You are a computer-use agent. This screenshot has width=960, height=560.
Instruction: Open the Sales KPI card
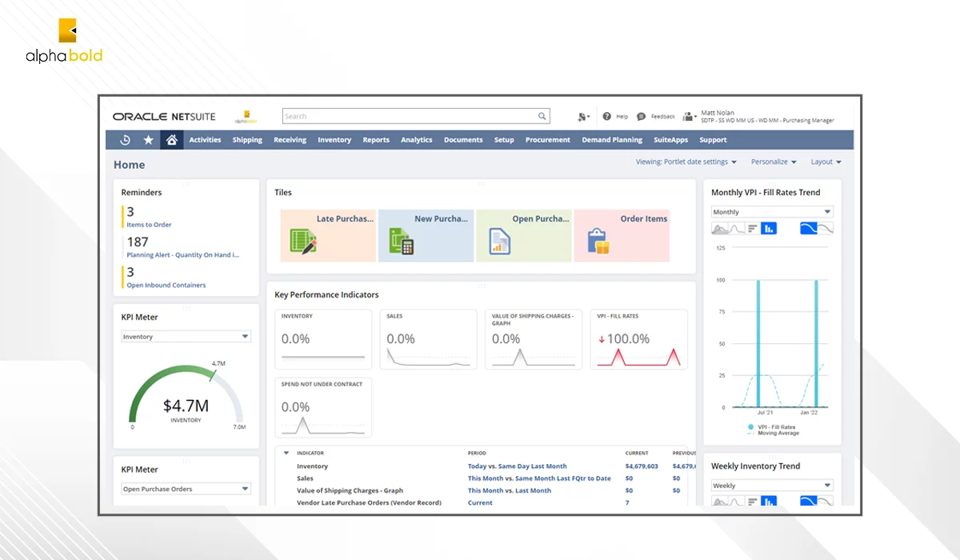(x=429, y=339)
